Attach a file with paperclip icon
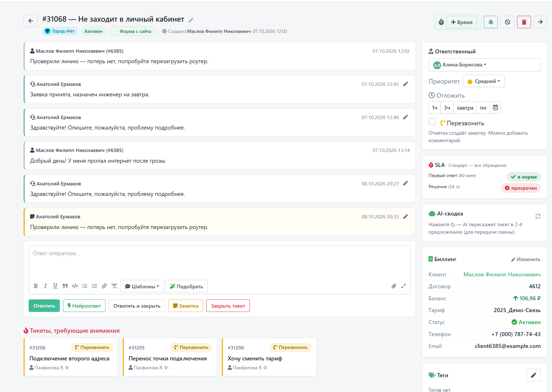 394,286
